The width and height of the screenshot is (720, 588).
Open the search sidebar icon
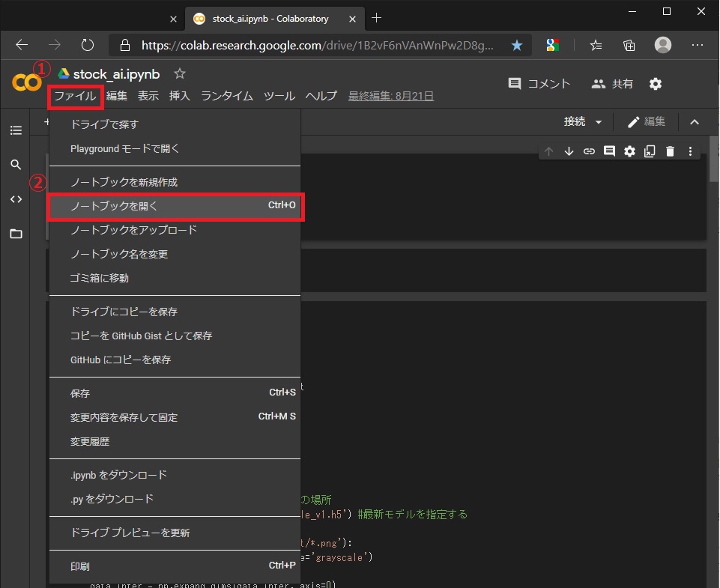(16, 164)
